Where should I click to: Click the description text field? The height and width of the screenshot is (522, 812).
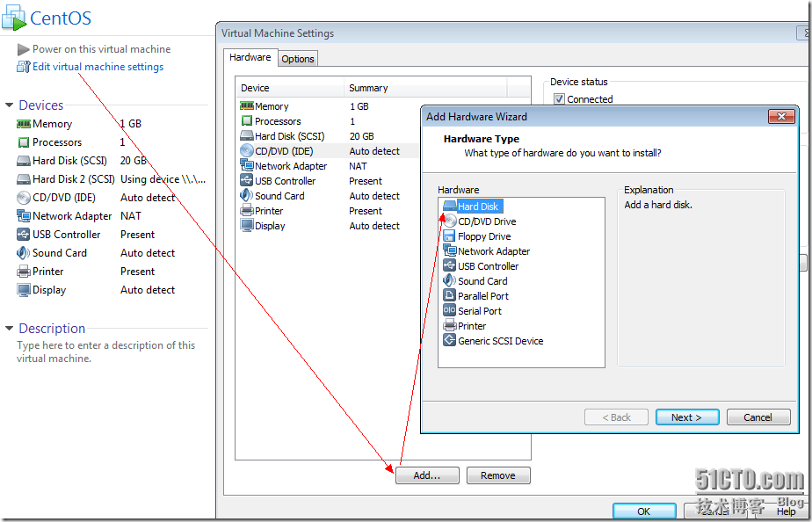pyautogui.click(x=106, y=352)
